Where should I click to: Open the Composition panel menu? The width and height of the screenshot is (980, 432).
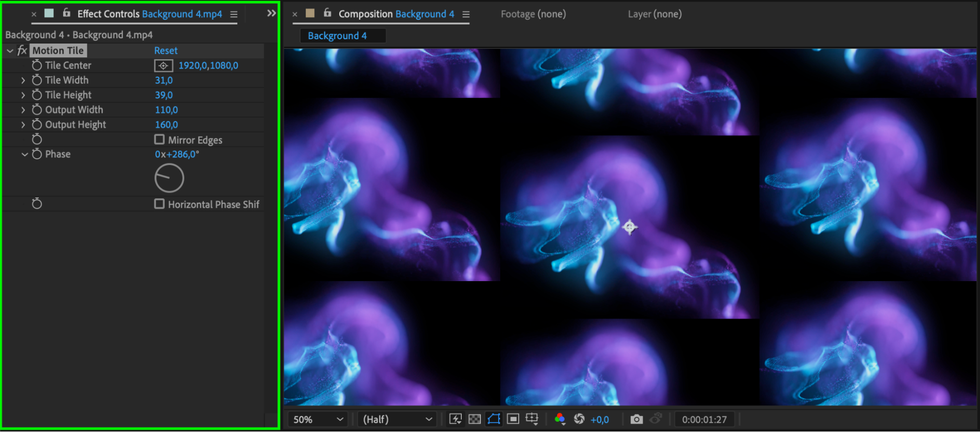(x=466, y=15)
